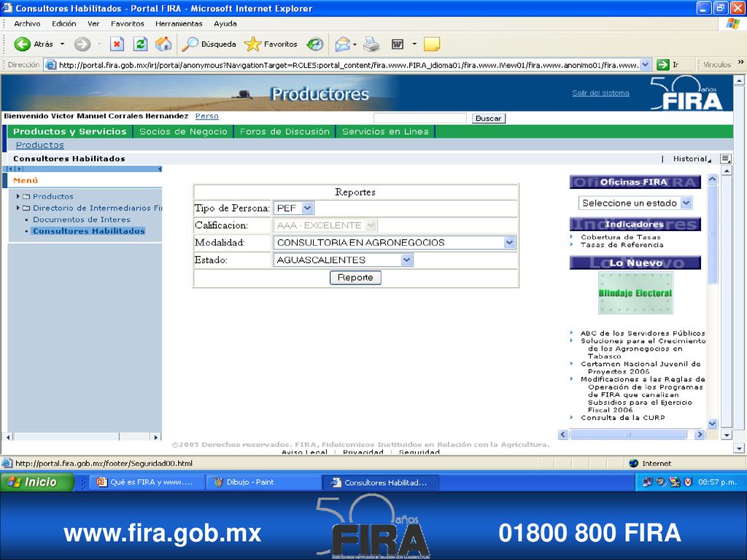Viewport: 747px width, 560px height.
Task: Open the Historial dropdown
Action: pyautogui.click(x=692, y=158)
